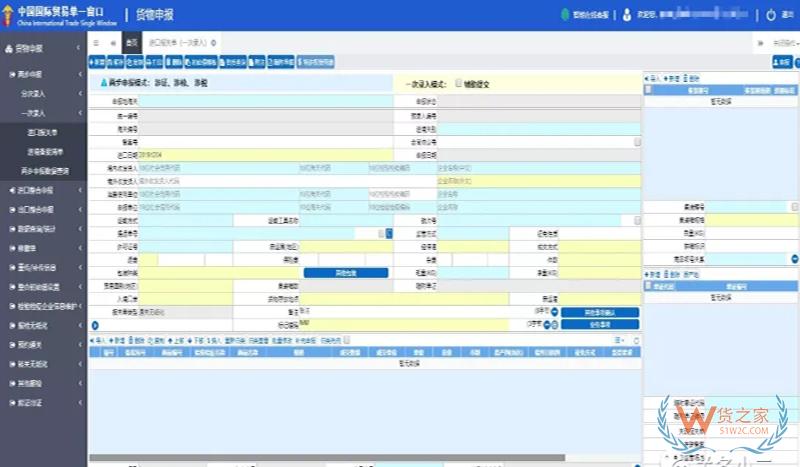Click the blue 其他事项确认 button
The width and height of the screenshot is (800, 467).
pos(599,311)
